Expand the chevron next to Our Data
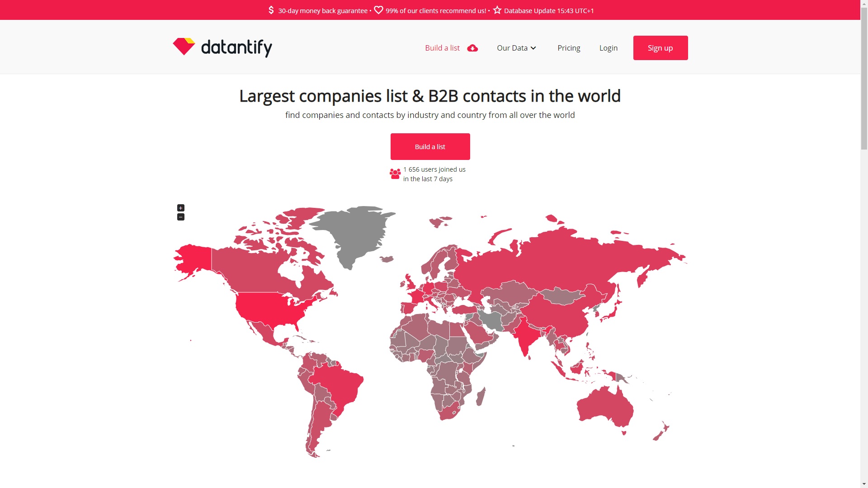Image resolution: width=868 pixels, height=488 pixels. (x=533, y=48)
